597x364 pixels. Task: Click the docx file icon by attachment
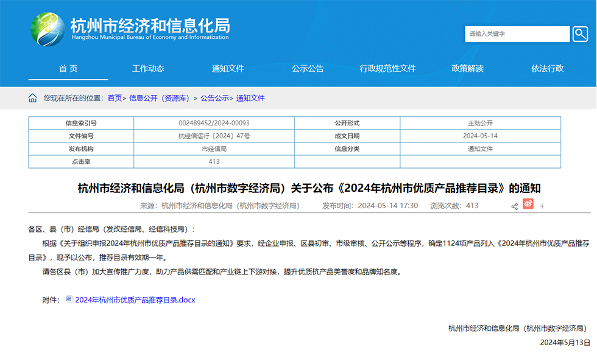click(x=69, y=299)
